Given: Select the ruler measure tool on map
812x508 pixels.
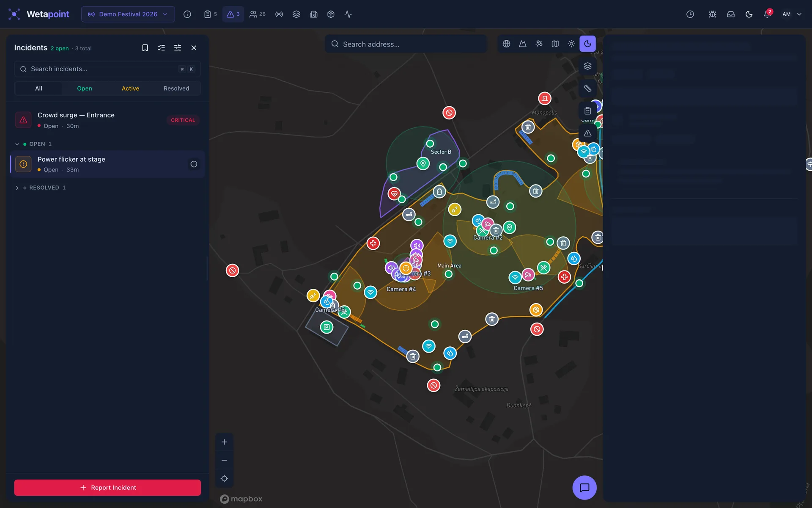Looking at the screenshot, I should (x=587, y=88).
